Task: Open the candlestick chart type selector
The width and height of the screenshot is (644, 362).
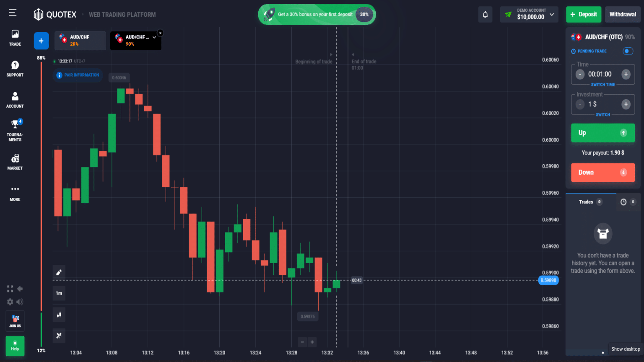Action: click(59, 315)
